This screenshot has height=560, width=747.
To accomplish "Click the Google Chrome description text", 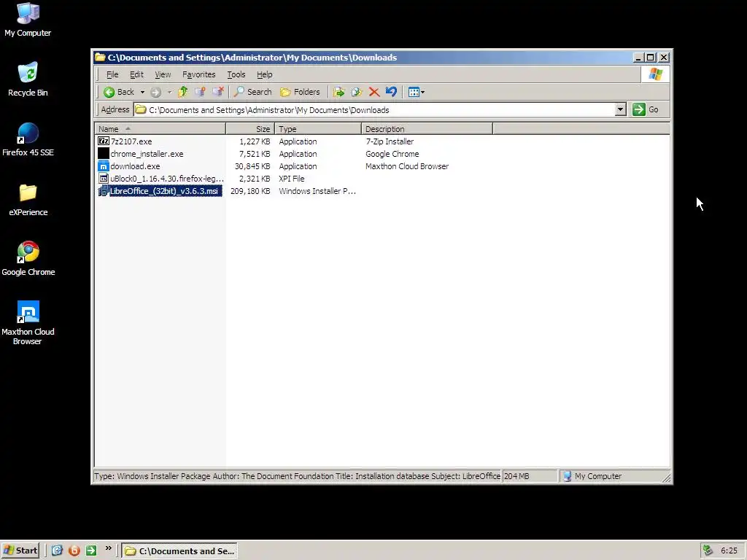I will (392, 154).
